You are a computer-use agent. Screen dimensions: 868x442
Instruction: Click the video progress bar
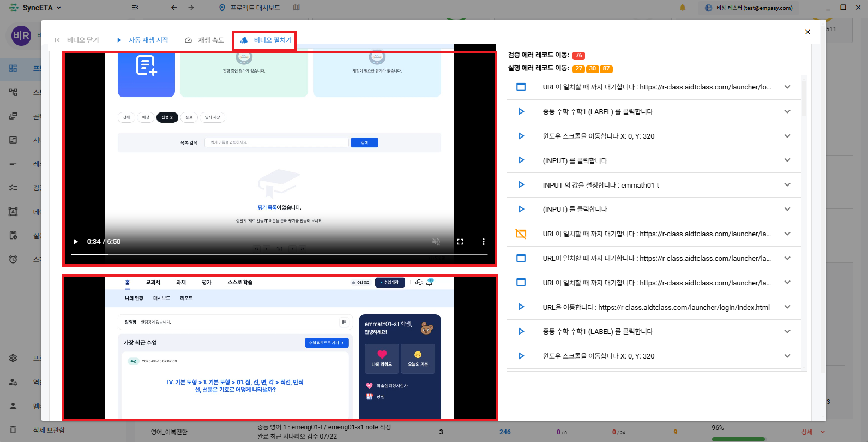(x=279, y=254)
